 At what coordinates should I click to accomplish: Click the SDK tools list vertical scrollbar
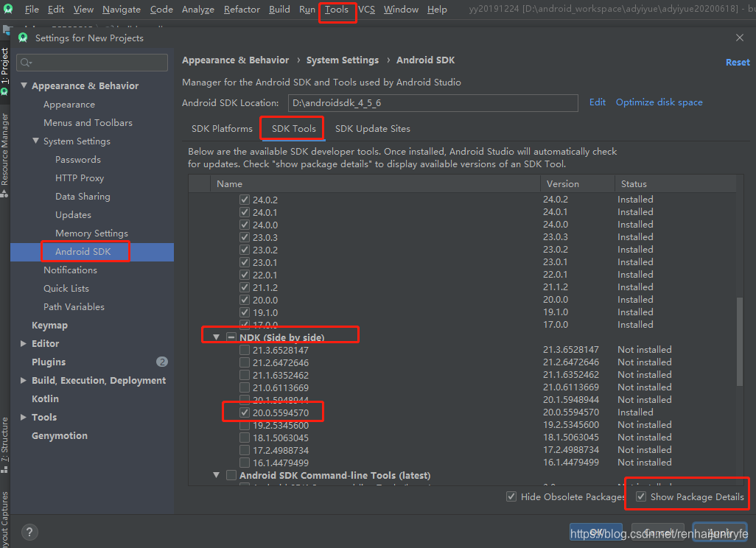coord(740,341)
